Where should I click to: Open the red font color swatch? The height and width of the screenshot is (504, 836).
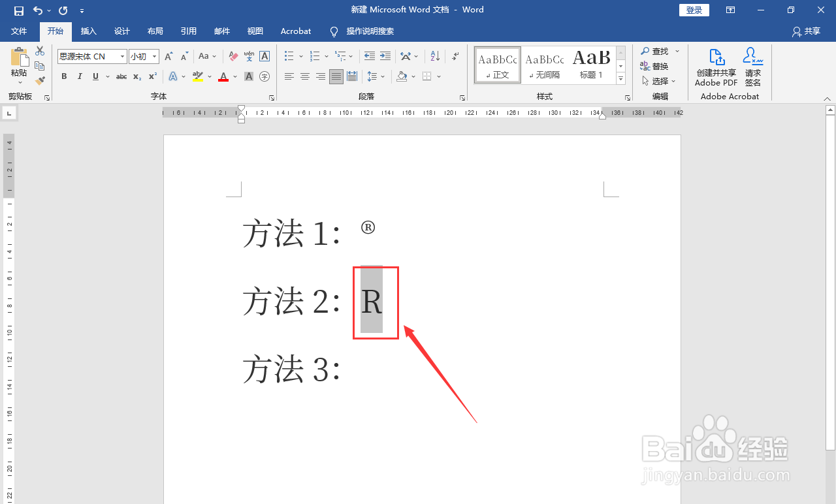point(225,76)
